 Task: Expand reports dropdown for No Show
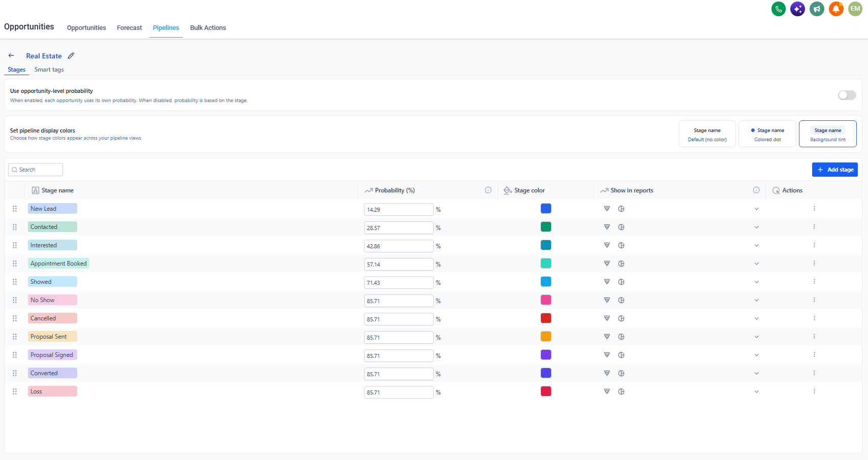click(756, 300)
